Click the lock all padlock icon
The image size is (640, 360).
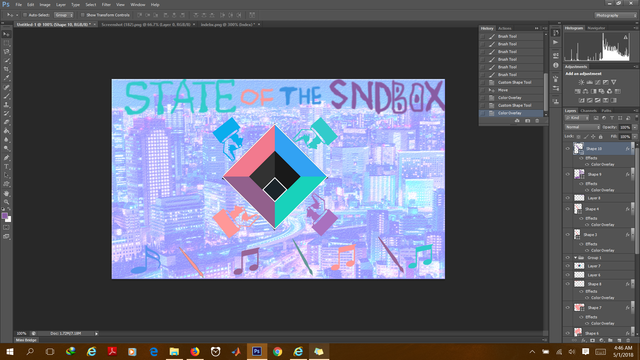tap(600, 137)
